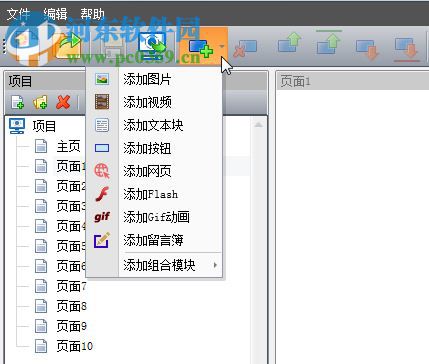The height and width of the screenshot is (364, 429).
Task: Select 页面1 in the project tree
Action: point(71,166)
